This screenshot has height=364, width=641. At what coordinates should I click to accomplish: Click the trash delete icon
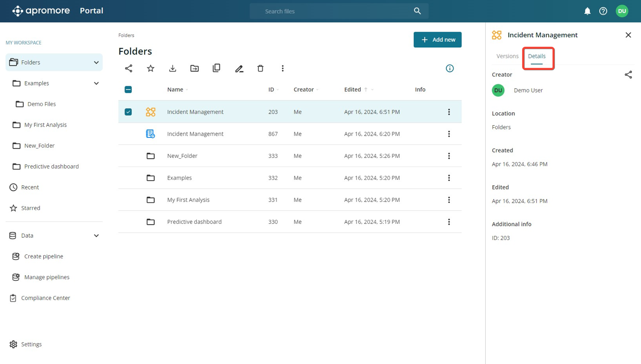[260, 68]
